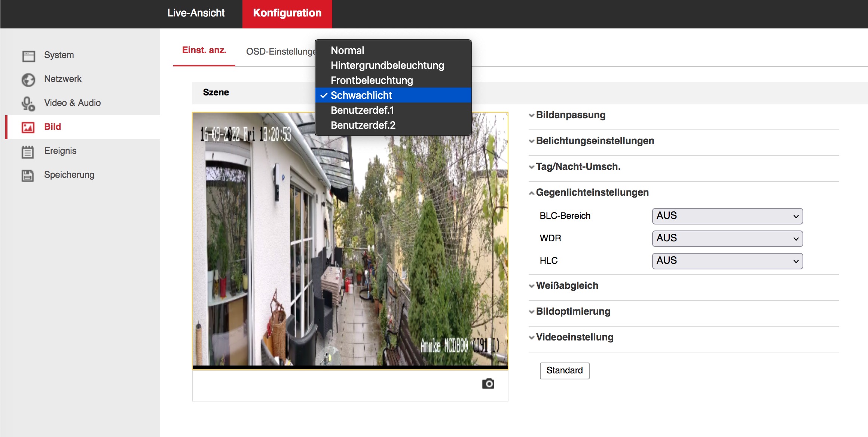Open the WDR dropdown
The width and height of the screenshot is (868, 437).
pyautogui.click(x=727, y=239)
